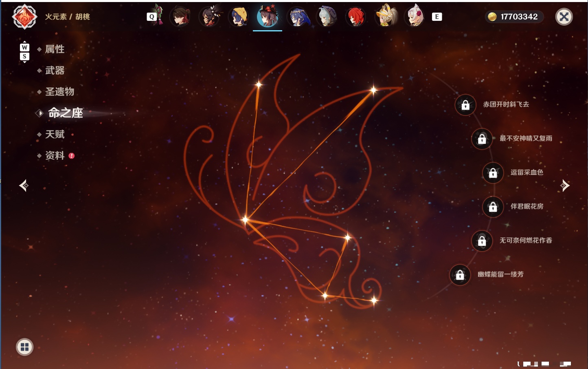Click lock icon for 逗留采血色
The width and height of the screenshot is (588, 369).
[493, 173]
